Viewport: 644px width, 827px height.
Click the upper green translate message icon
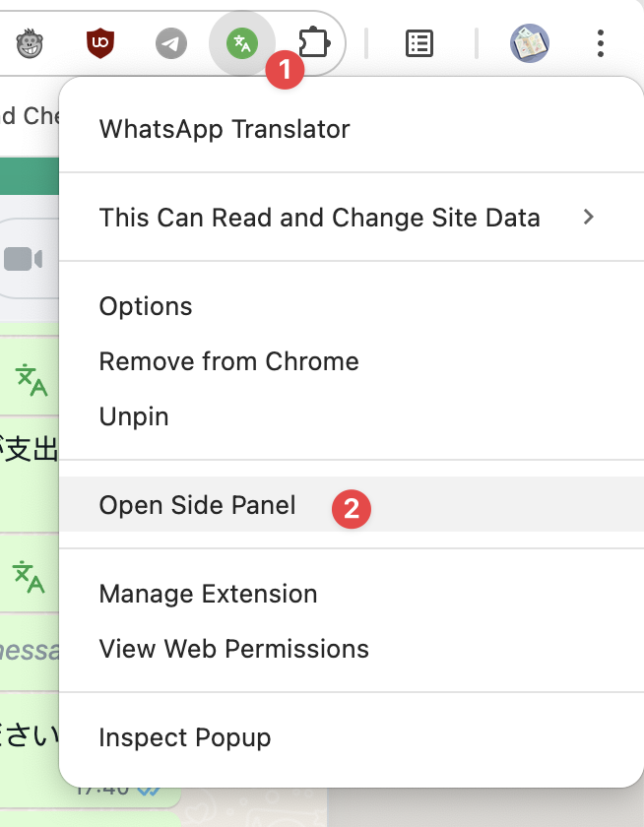click(32, 380)
